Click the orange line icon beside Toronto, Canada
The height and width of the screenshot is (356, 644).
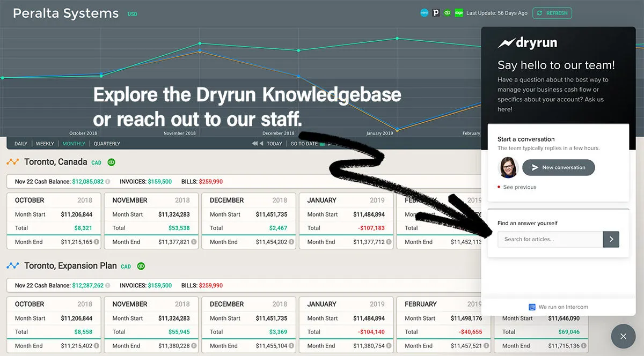point(13,162)
